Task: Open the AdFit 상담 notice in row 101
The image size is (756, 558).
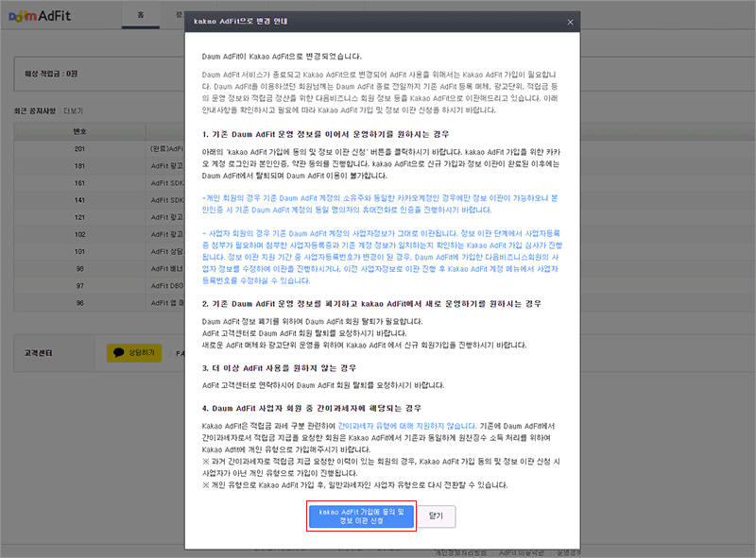Action: (x=167, y=251)
